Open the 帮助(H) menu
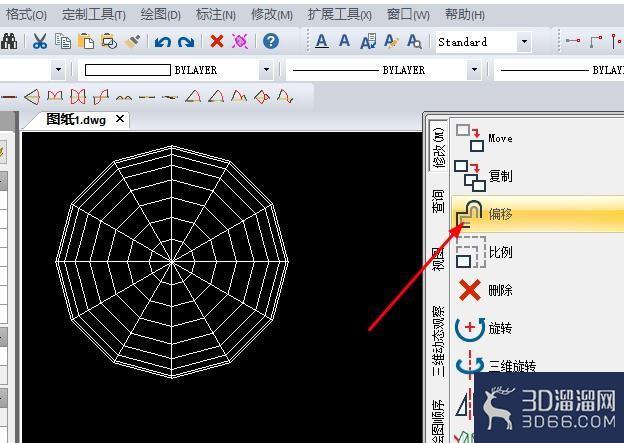This screenshot has height=443, width=624. 464,15
